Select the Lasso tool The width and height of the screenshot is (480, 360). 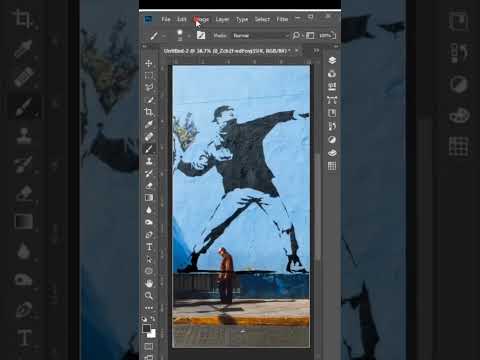[x=149, y=87]
